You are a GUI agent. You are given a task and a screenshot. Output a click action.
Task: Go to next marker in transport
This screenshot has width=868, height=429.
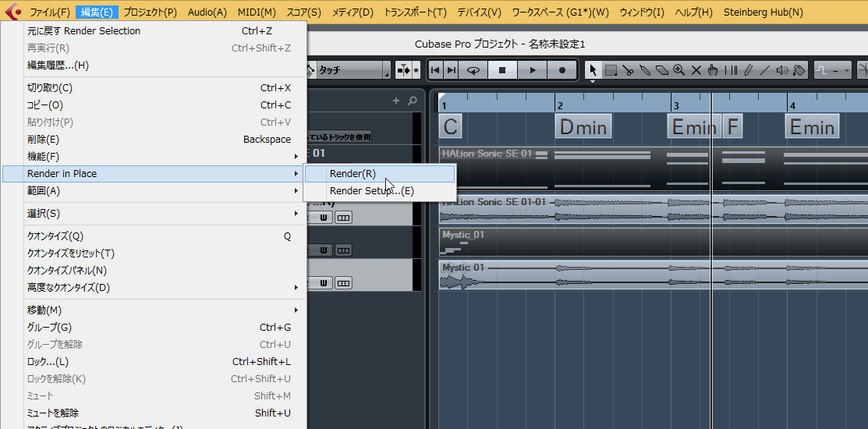(x=452, y=70)
